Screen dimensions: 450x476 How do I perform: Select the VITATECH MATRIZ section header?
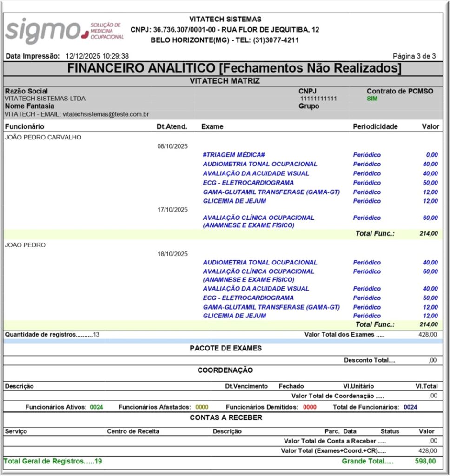[225, 81]
